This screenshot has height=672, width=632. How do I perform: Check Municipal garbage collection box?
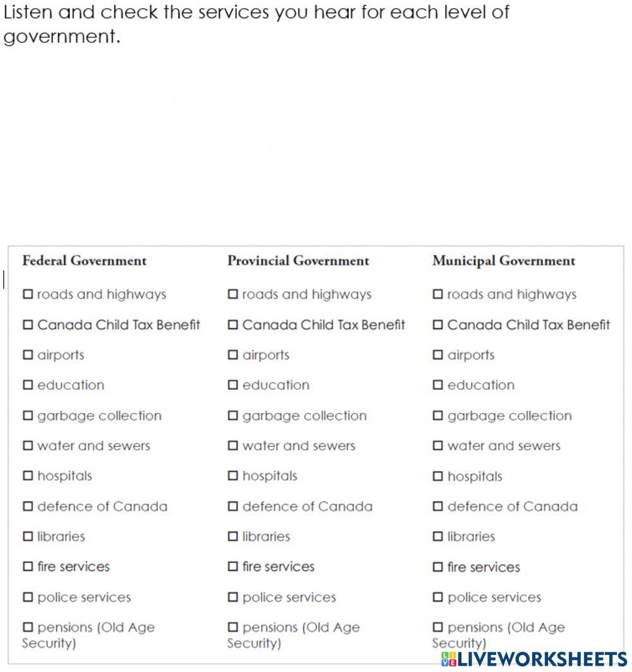(x=438, y=416)
